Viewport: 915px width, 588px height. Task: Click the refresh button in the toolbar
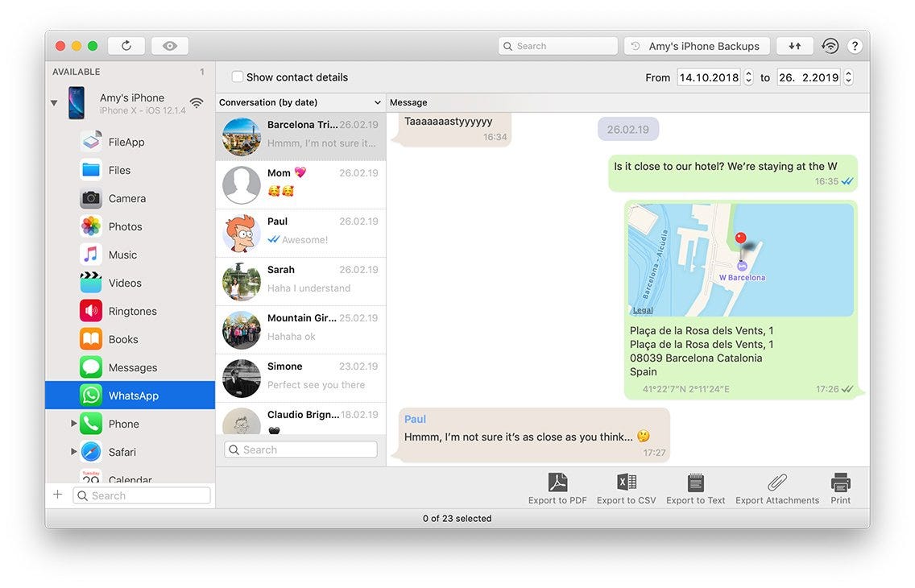pos(126,45)
